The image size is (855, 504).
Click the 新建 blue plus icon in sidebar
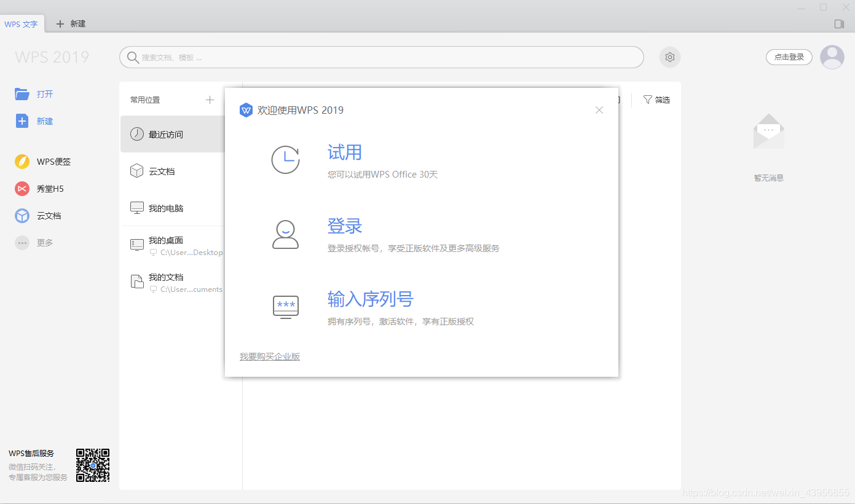click(22, 121)
